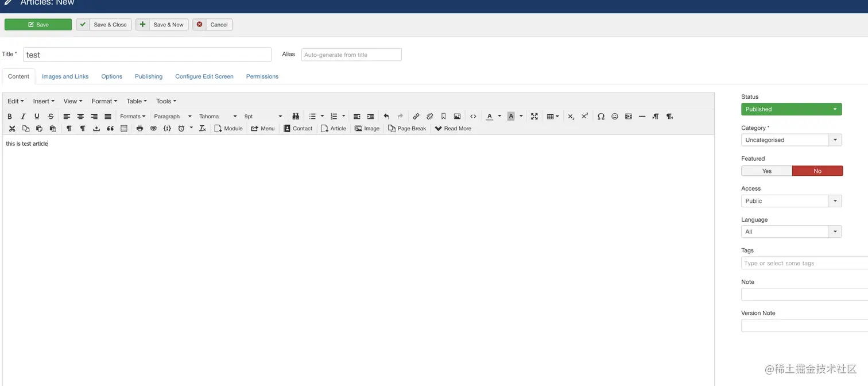Justify the text
Viewport: 868px width, 386px height.
coord(108,117)
